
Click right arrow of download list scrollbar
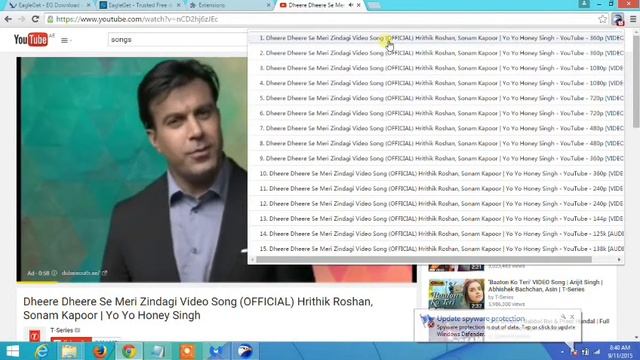pyautogui.click(x=619, y=260)
